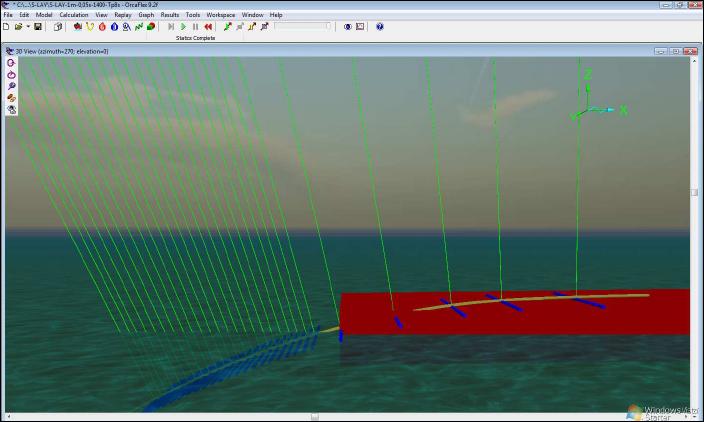This screenshot has width=704, height=422.
Task: Open the Workspace menu
Action: coord(220,16)
